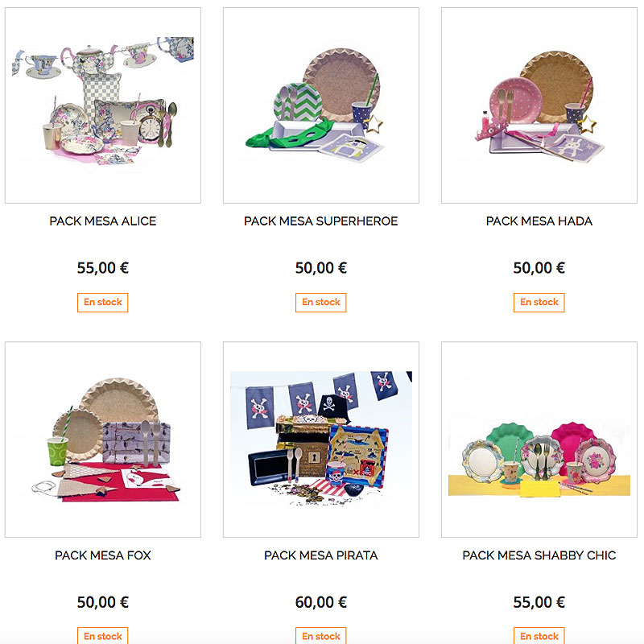The height and width of the screenshot is (644, 644).
Task: Open the Pack Mesa Shabby Chic image
Action: 539,439
